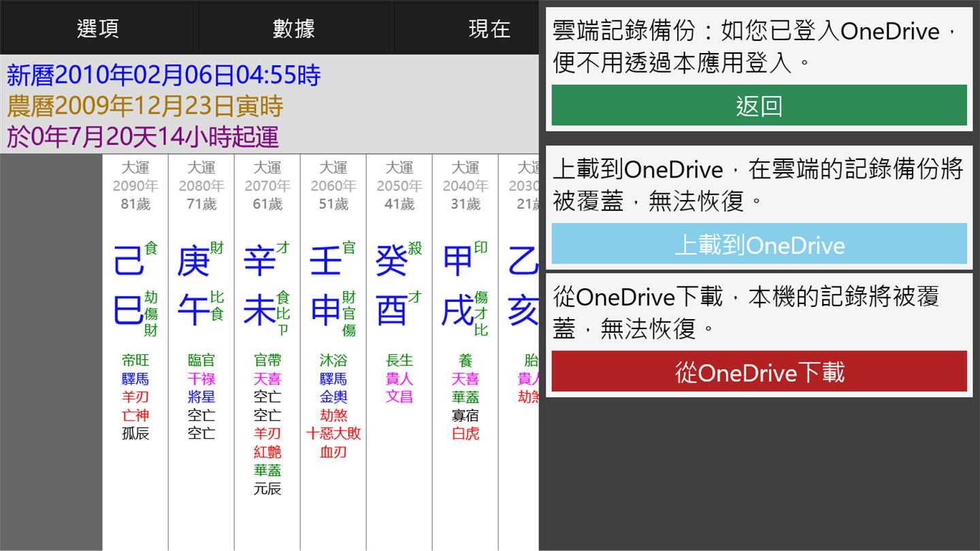Click the earthly branch 巳
Image resolution: width=980 pixels, height=551 pixels.
(129, 312)
